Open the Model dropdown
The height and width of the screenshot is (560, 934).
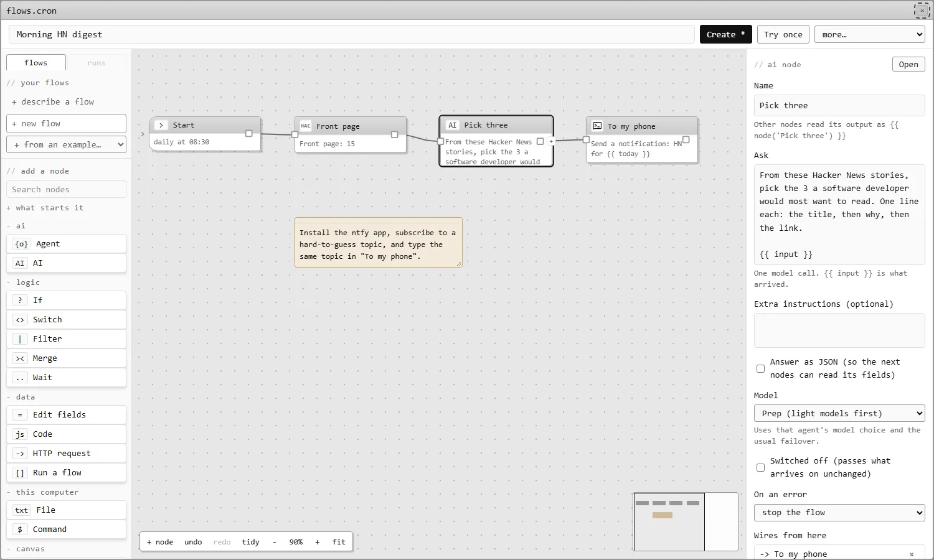tap(839, 413)
